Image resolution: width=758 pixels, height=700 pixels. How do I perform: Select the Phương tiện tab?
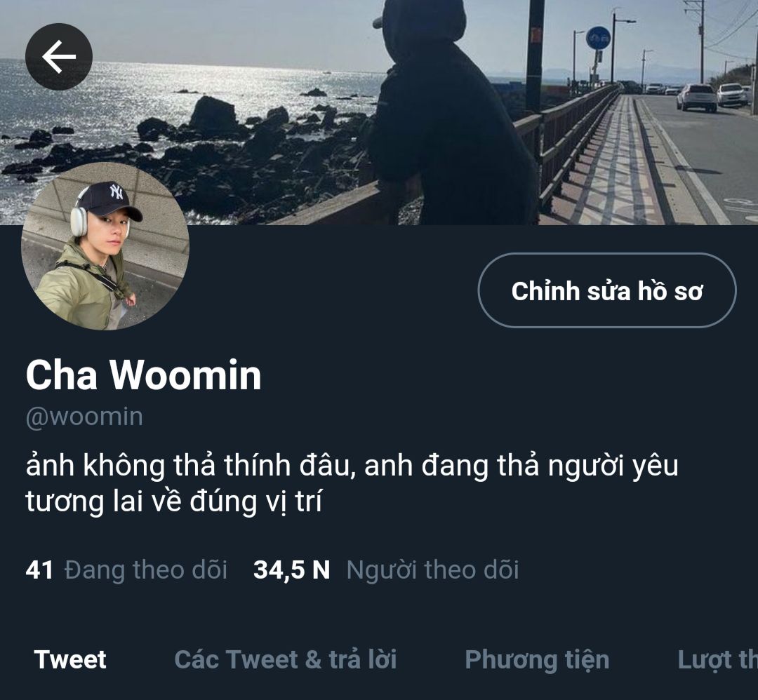click(537, 660)
